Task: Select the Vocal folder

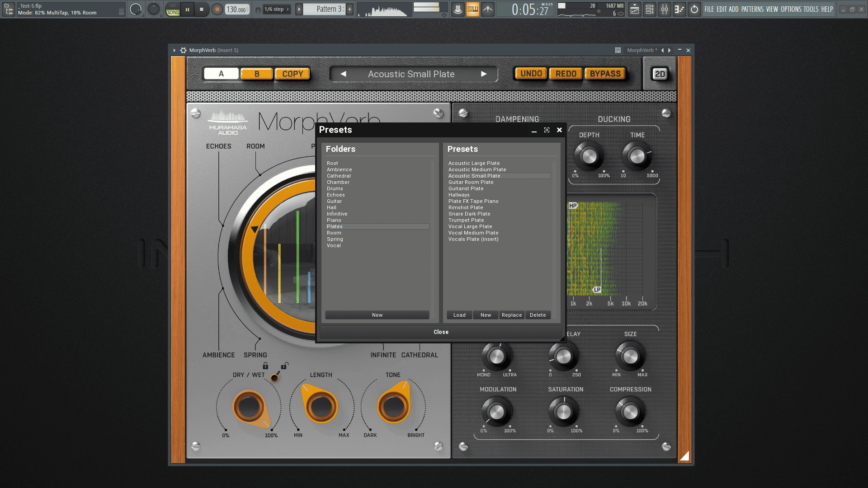Action: coord(377,245)
